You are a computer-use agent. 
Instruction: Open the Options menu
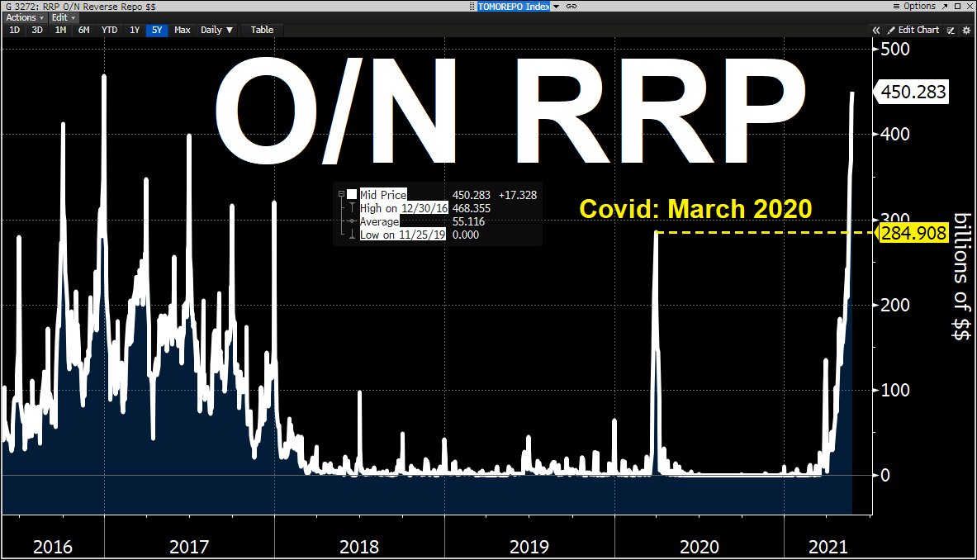[915, 7]
